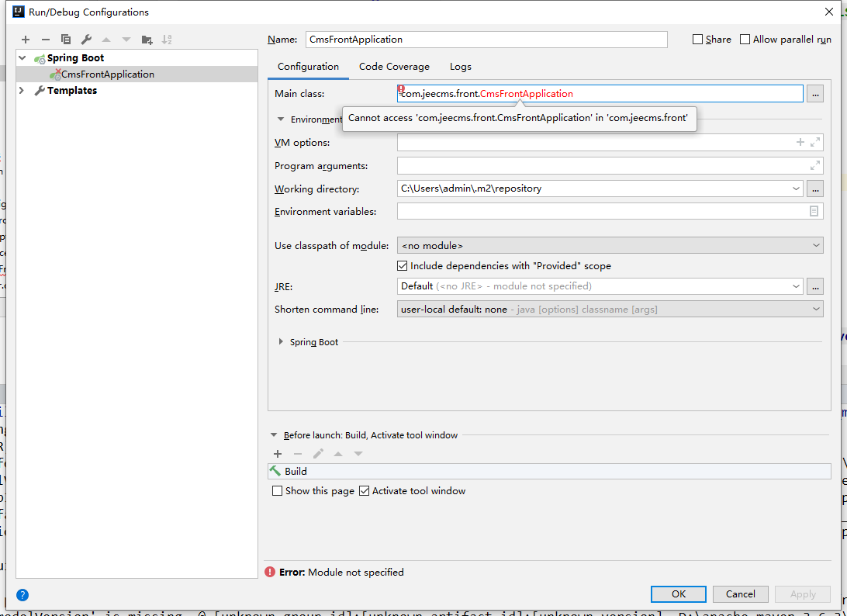Image resolution: width=847 pixels, height=616 pixels.
Task: Uncheck Include dependencies with Provided scope
Action: 403,266
